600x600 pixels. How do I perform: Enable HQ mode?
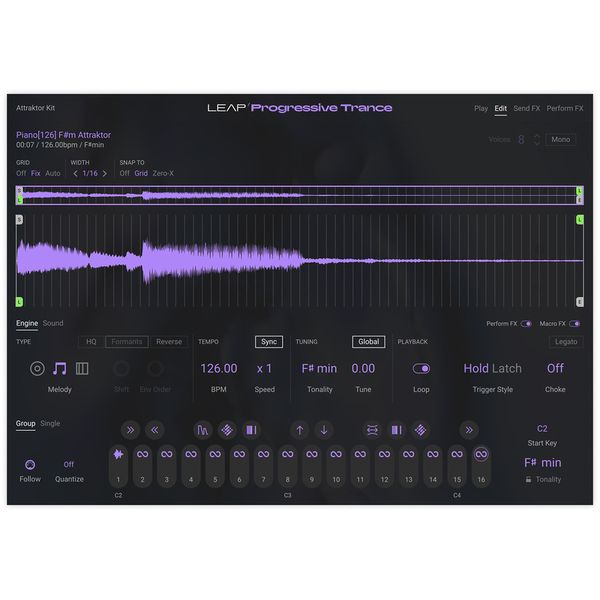click(x=91, y=341)
